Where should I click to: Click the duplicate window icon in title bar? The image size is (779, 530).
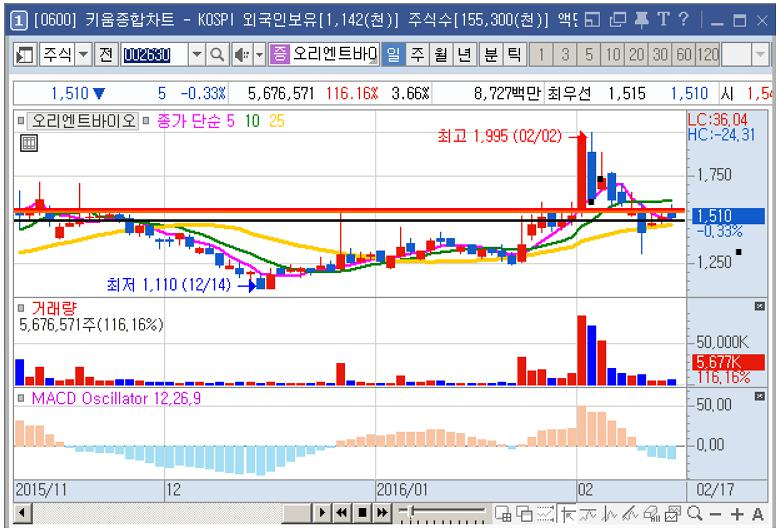618,20
